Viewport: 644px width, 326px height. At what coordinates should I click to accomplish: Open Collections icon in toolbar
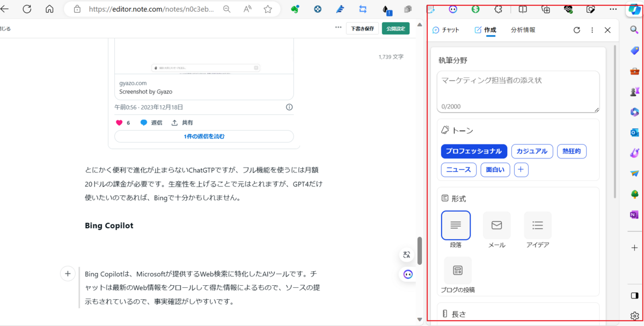click(546, 9)
